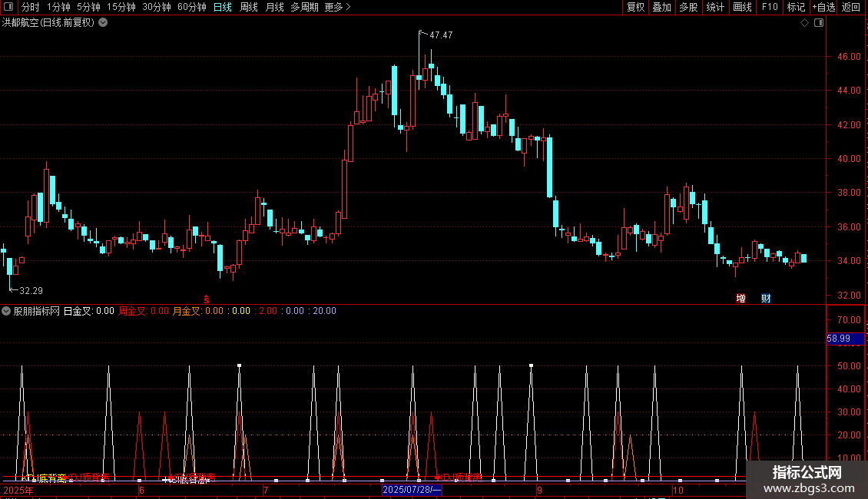Click the month 10 axis label
The image size is (868, 499).
click(678, 490)
